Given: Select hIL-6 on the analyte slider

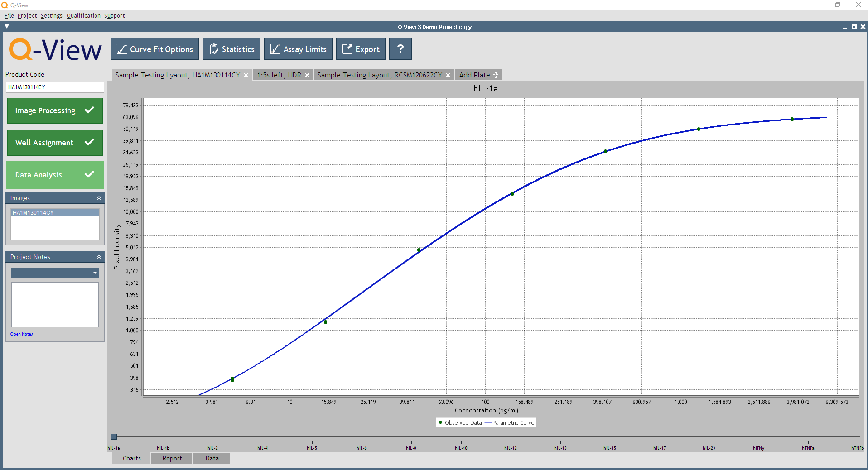Looking at the screenshot, I should click(x=362, y=448).
